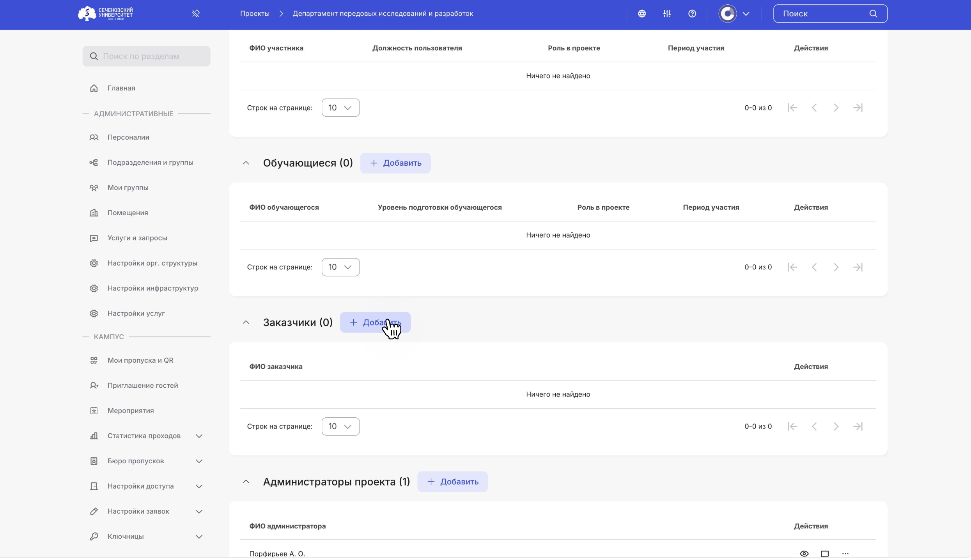Open Персоналии in the sidebar

coord(128,137)
